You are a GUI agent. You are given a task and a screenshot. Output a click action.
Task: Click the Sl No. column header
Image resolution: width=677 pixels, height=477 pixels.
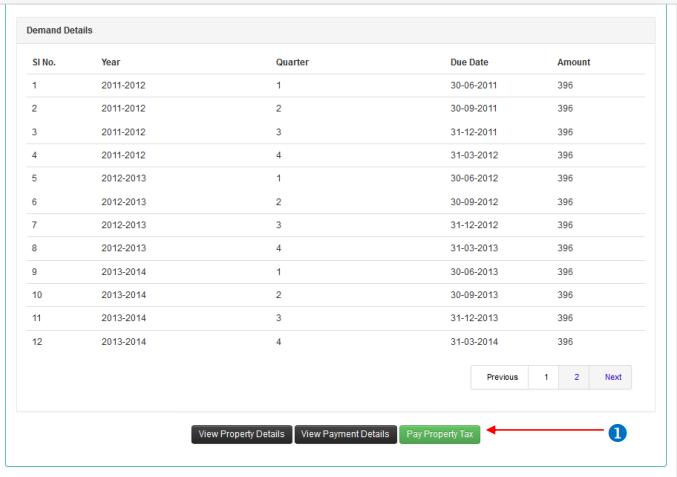(44, 62)
